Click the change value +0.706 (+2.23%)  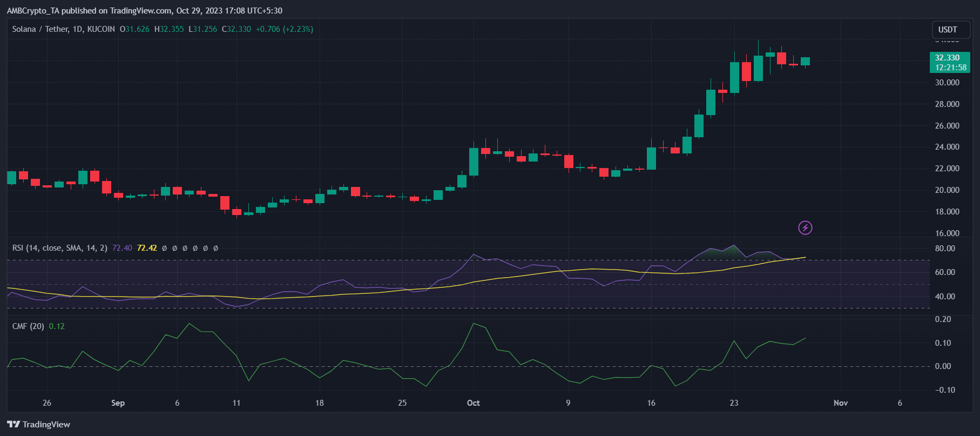pyautogui.click(x=284, y=29)
